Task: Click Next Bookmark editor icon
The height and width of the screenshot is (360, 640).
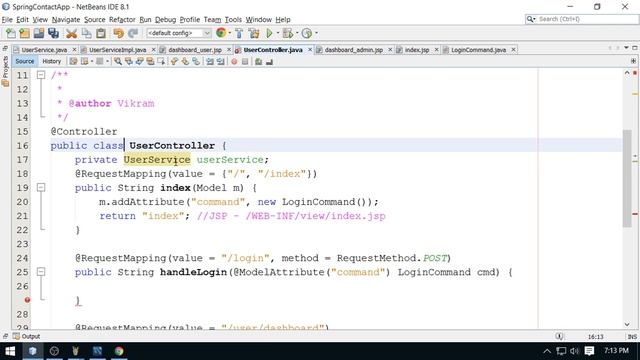Action: point(185,62)
